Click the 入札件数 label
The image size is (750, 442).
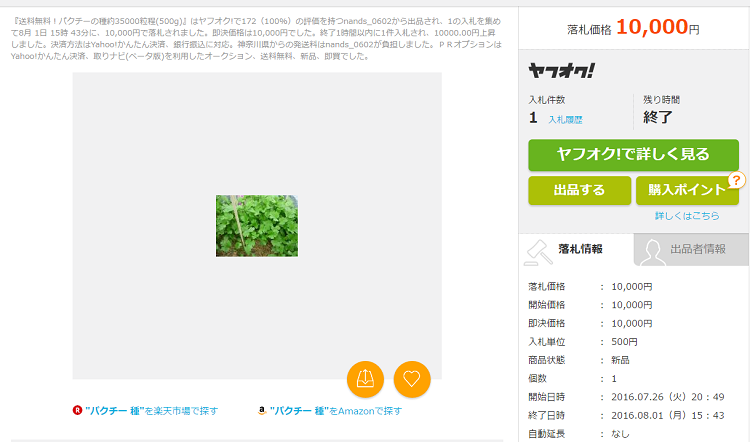coord(547,99)
